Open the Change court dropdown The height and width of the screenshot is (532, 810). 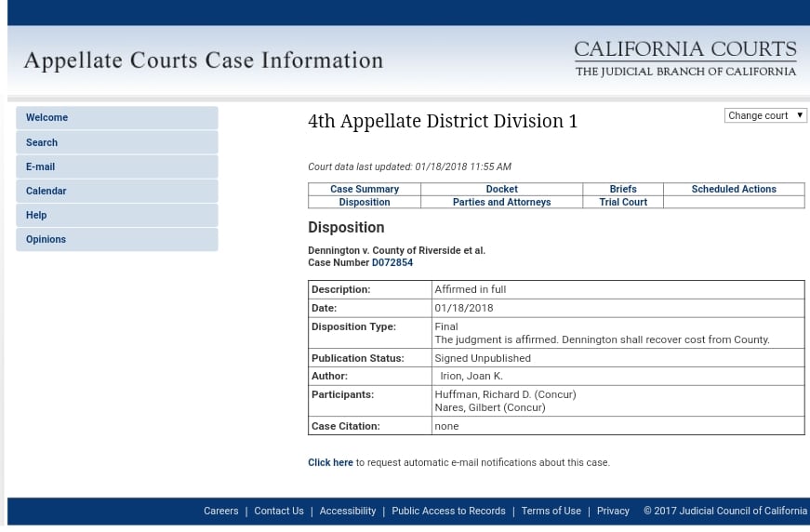click(x=765, y=115)
